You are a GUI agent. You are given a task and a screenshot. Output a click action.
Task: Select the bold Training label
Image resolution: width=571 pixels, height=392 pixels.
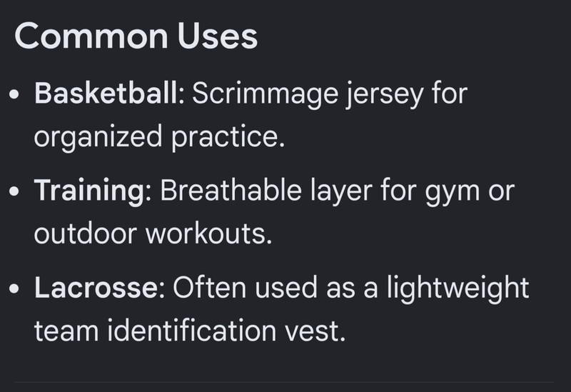tap(89, 191)
